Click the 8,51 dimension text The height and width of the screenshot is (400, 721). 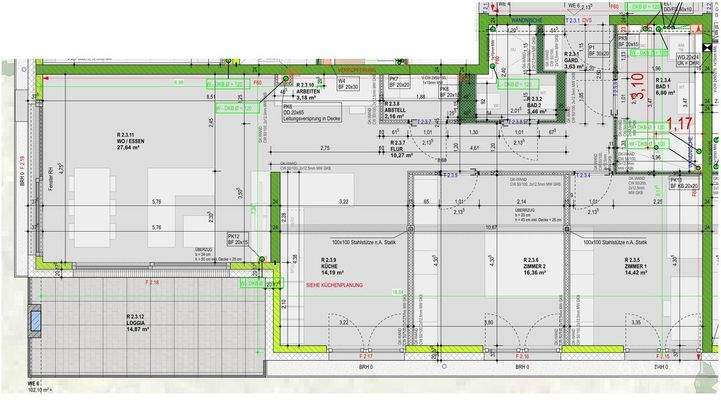[x=211, y=97]
